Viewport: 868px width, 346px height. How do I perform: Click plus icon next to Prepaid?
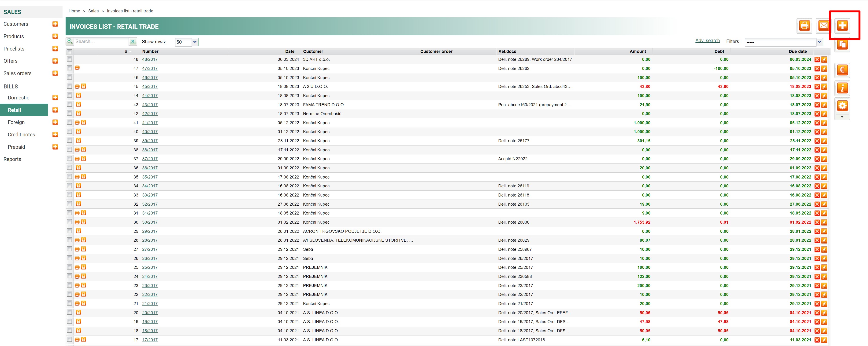55,147
